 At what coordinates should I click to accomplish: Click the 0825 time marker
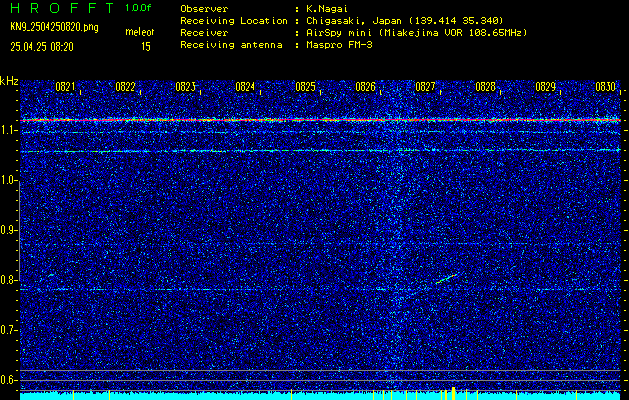[305, 87]
